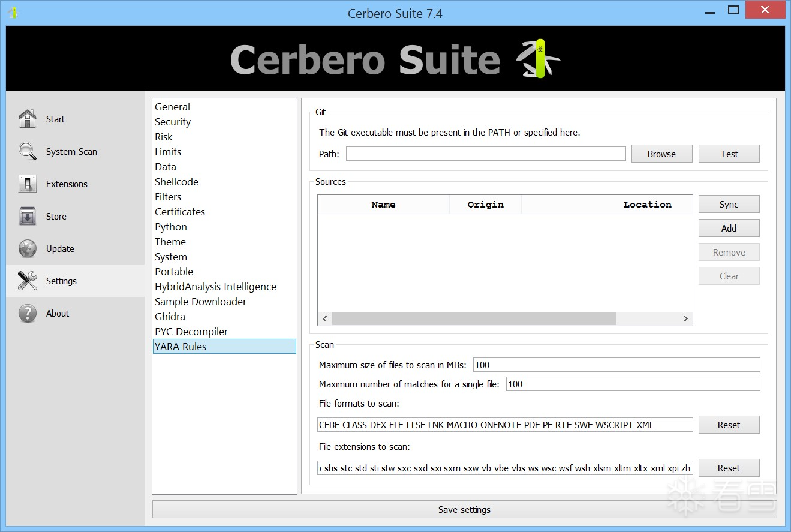Screen dimensions: 791x532
Task: Select Limits in the settings list
Action: (x=224, y=152)
